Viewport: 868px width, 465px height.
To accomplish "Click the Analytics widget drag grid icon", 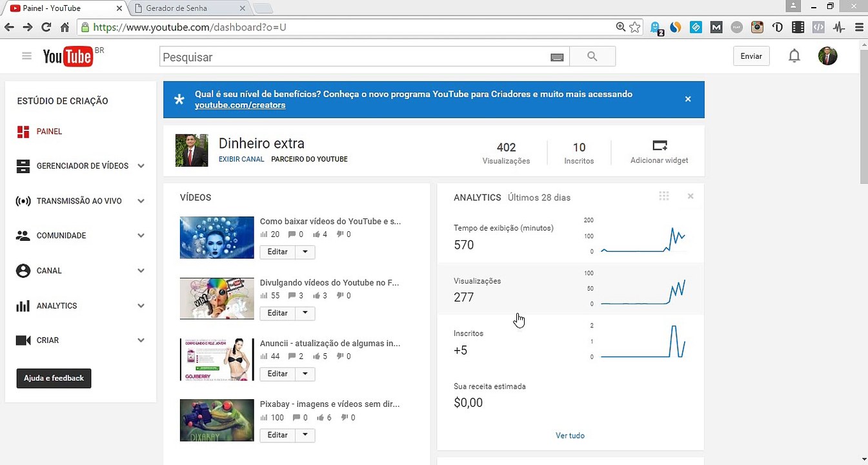I will (x=664, y=196).
